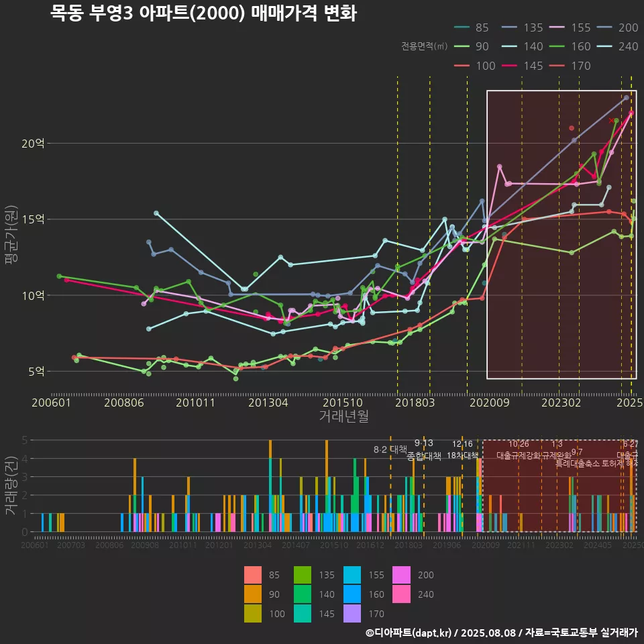This screenshot has height=644, width=644.
Task: Click the 8·2 대책 policy annotation
Action: point(390,449)
